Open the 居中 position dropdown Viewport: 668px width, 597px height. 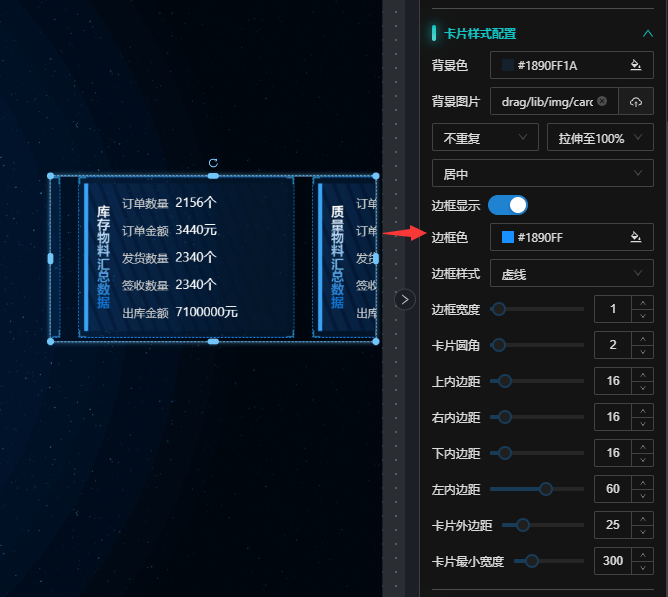pos(542,174)
